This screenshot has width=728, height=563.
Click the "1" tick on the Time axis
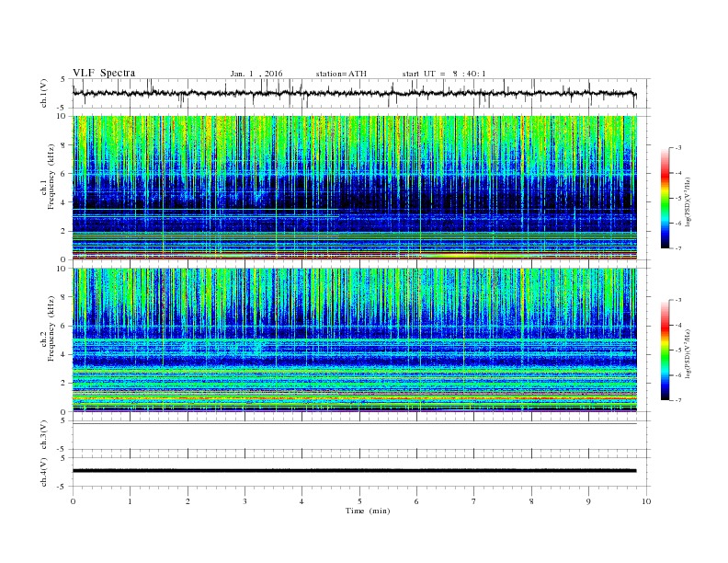pos(130,501)
